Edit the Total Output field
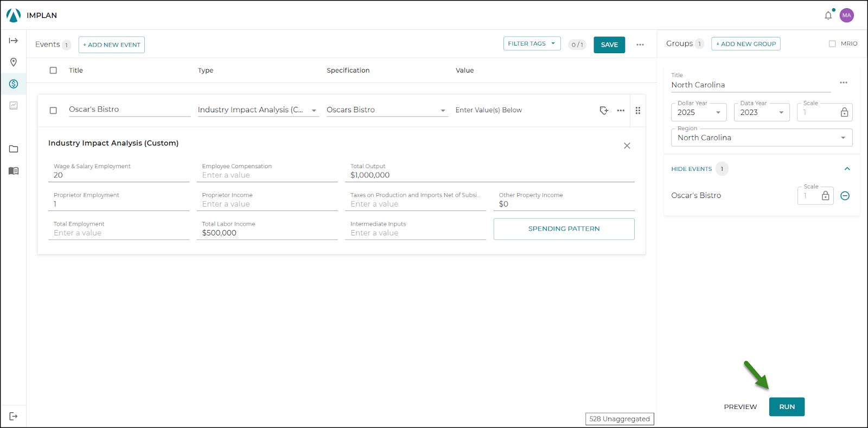This screenshot has width=868, height=428. 490,171
